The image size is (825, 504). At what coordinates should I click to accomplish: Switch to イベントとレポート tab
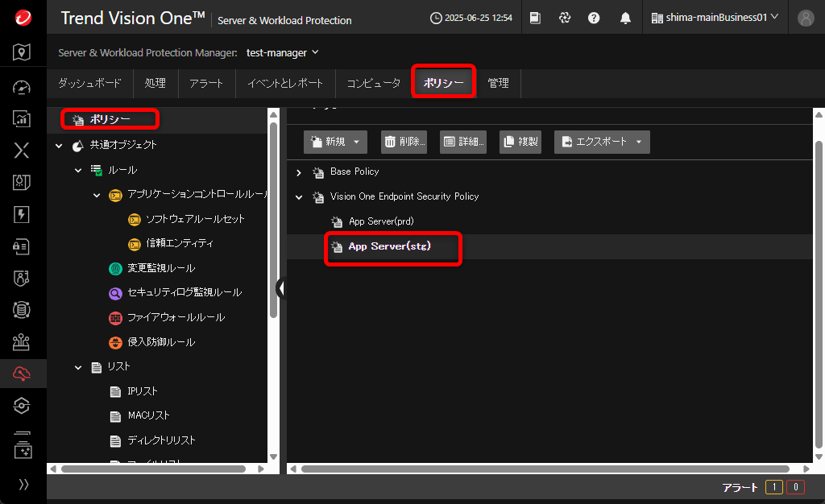tap(285, 83)
